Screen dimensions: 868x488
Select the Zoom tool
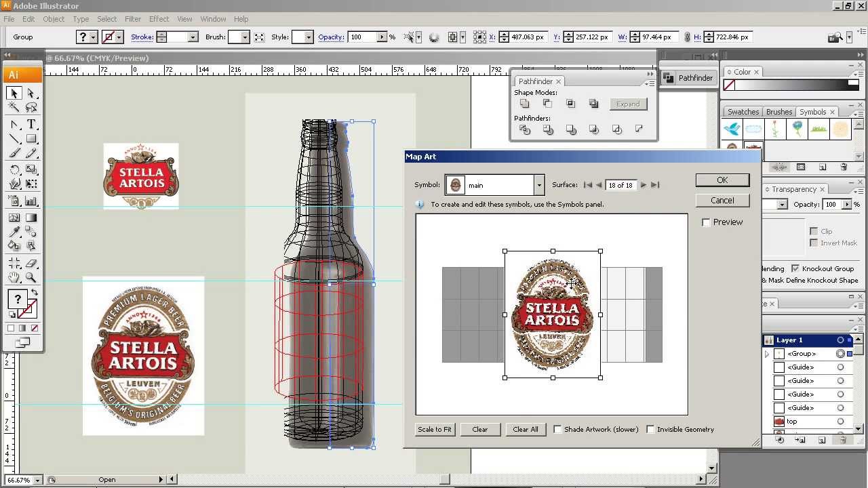tap(31, 277)
